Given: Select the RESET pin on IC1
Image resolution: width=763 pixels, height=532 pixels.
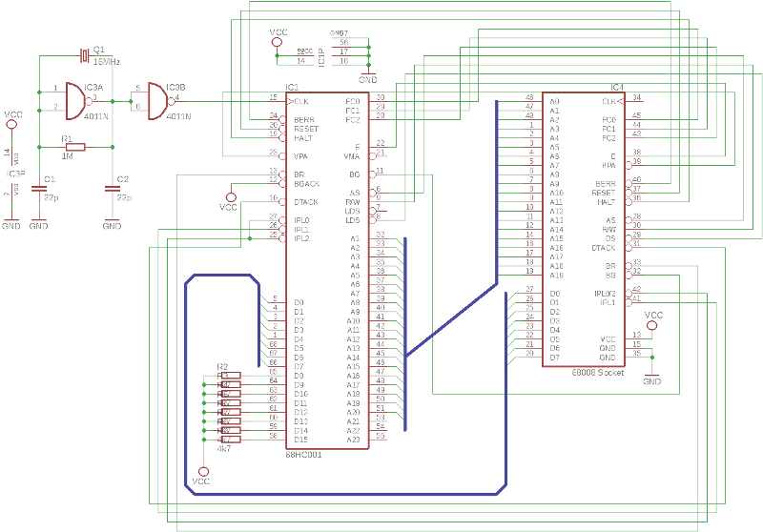Looking at the screenshot, I should (306, 129).
